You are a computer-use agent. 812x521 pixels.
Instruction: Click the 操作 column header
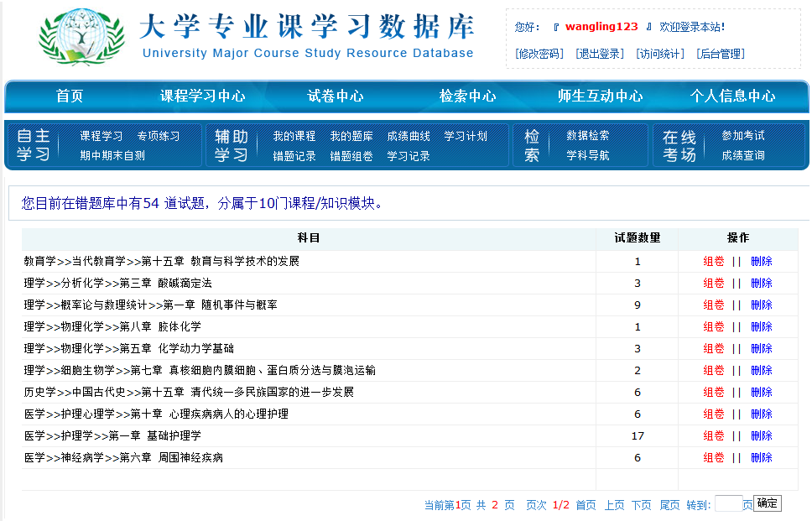(x=738, y=237)
